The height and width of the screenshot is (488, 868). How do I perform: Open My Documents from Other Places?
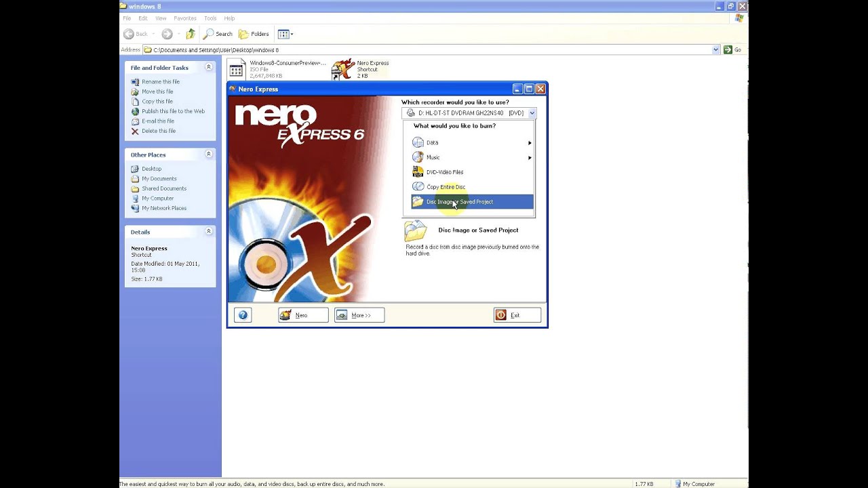pos(159,179)
